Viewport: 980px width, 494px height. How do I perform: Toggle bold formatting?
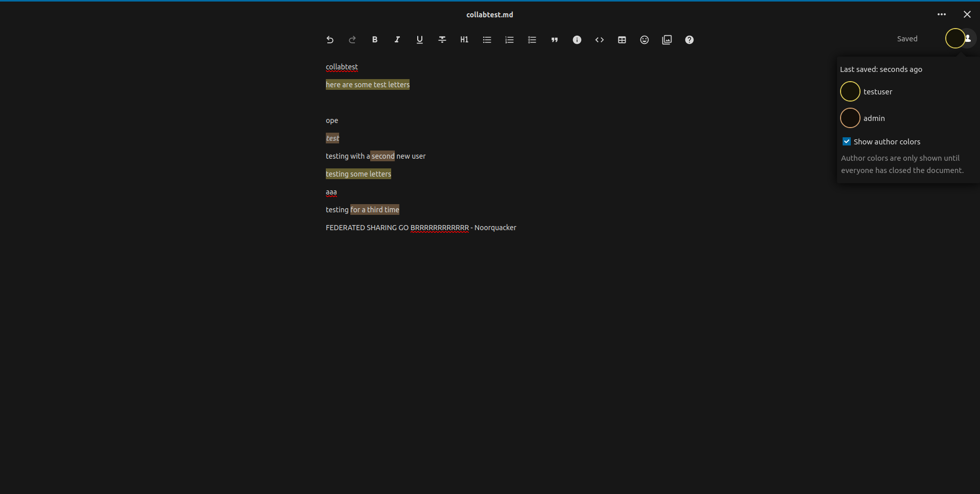click(374, 39)
